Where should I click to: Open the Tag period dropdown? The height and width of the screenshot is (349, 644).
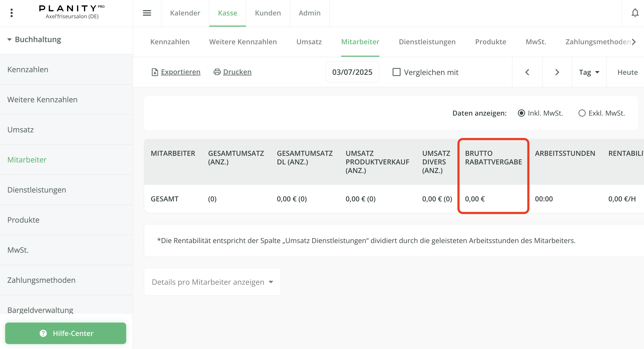589,72
